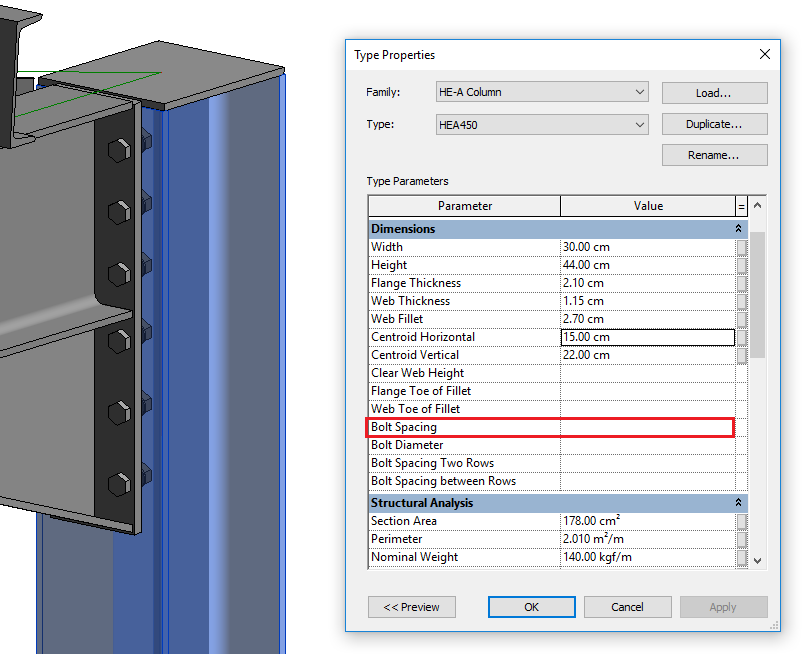Click the Load... button

[714, 93]
